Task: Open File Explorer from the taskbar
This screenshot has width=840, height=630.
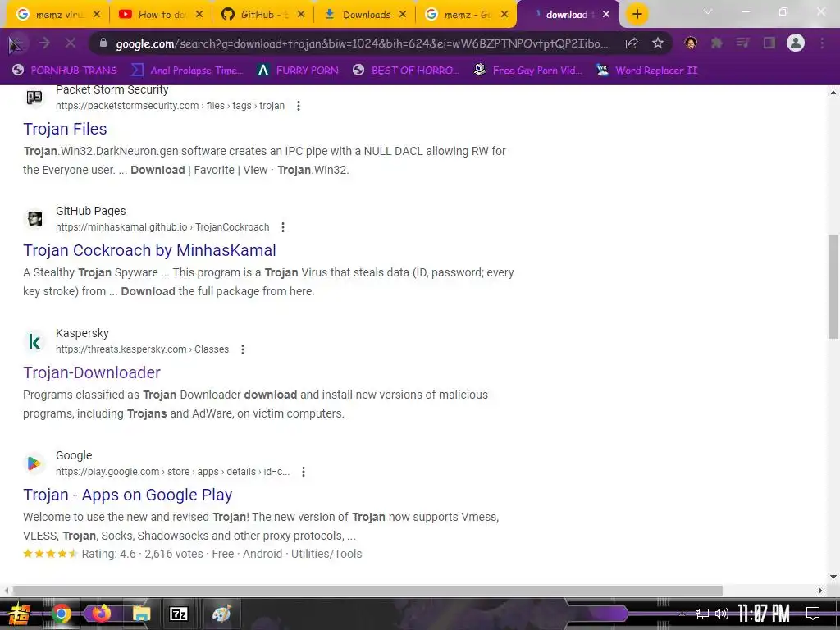Action: 141,614
